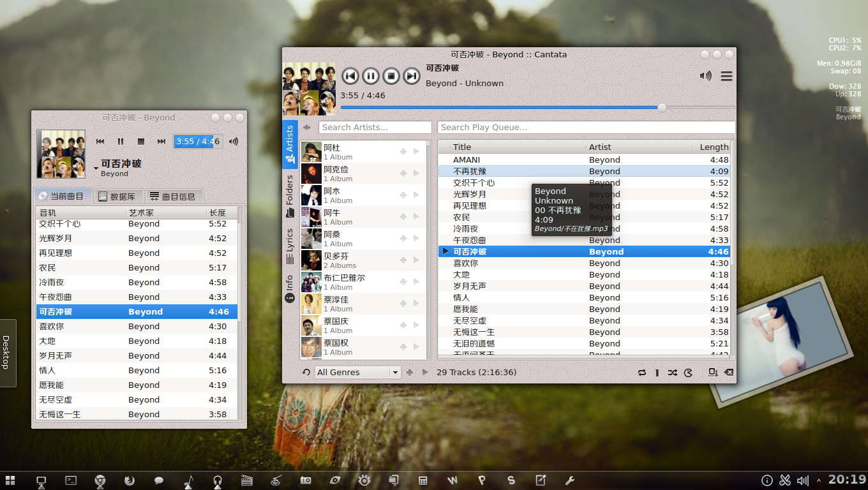Open the All Genres dropdown
868x490 pixels.
(357, 373)
